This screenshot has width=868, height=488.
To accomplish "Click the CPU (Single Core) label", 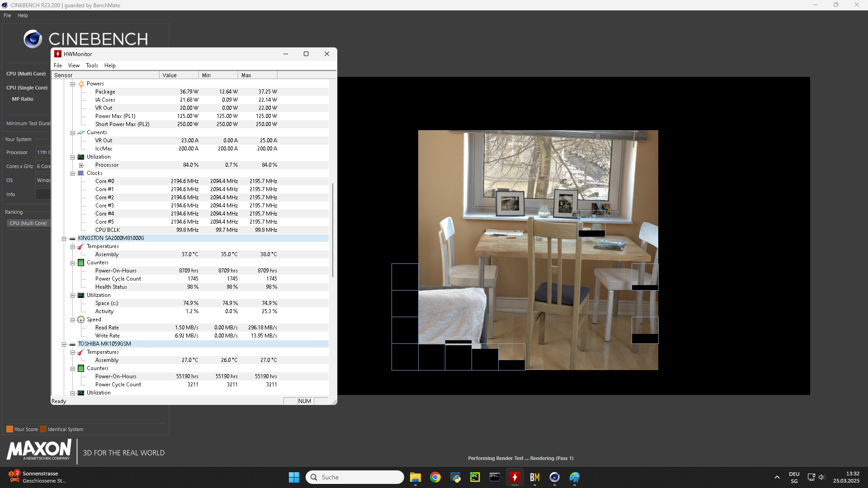I will [27, 88].
